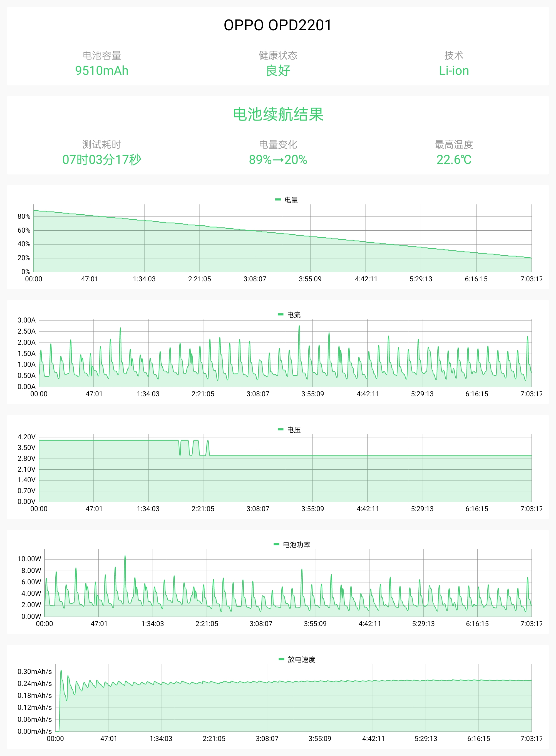This screenshot has width=556, height=756.
Task: Toggle the 电流 chart legend
Action: (x=289, y=315)
